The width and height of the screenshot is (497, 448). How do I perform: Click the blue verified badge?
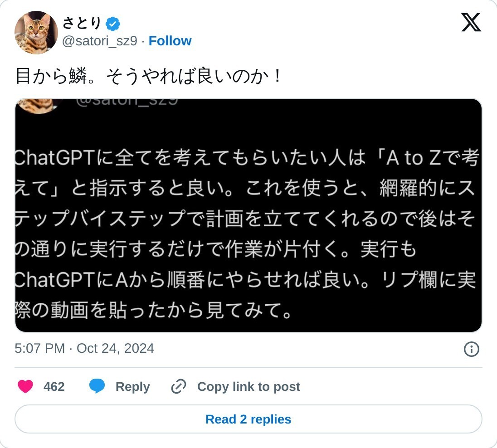(x=112, y=23)
